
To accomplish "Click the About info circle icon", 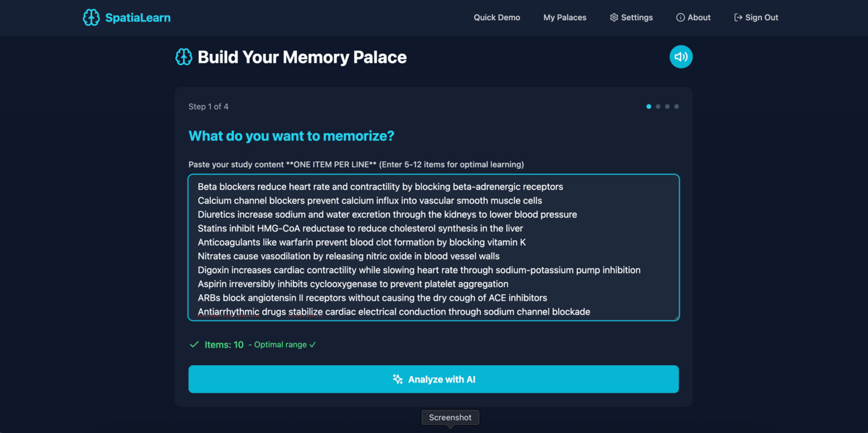I will 681,17.
